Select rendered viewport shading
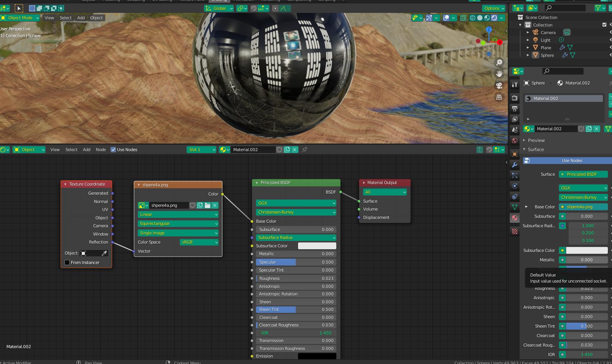612x364 pixels. click(x=494, y=18)
